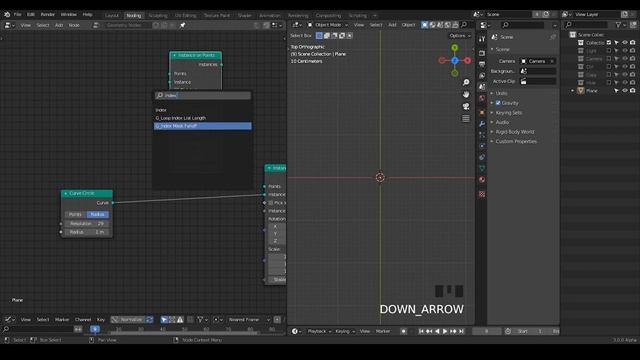640x360 pixels.
Task: Open the Window menu
Action: (x=69, y=14)
